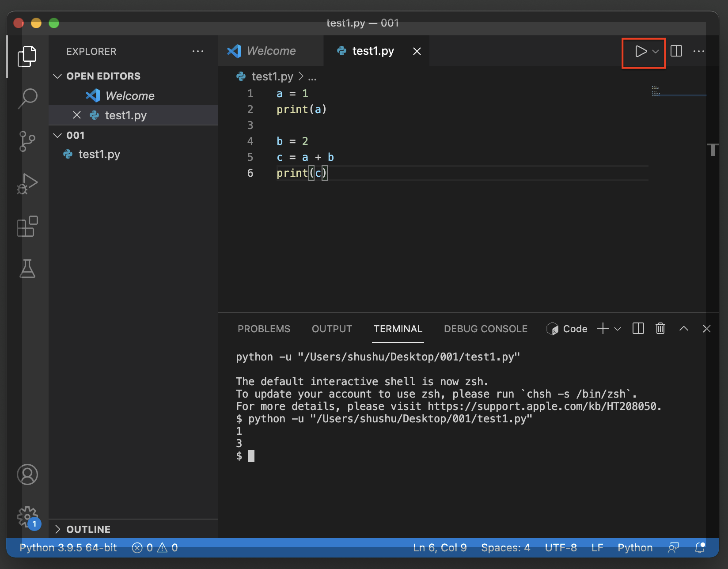Screen dimensions: 728x569
Task: Change end of line sequence LF
Action: click(x=597, y=548)
